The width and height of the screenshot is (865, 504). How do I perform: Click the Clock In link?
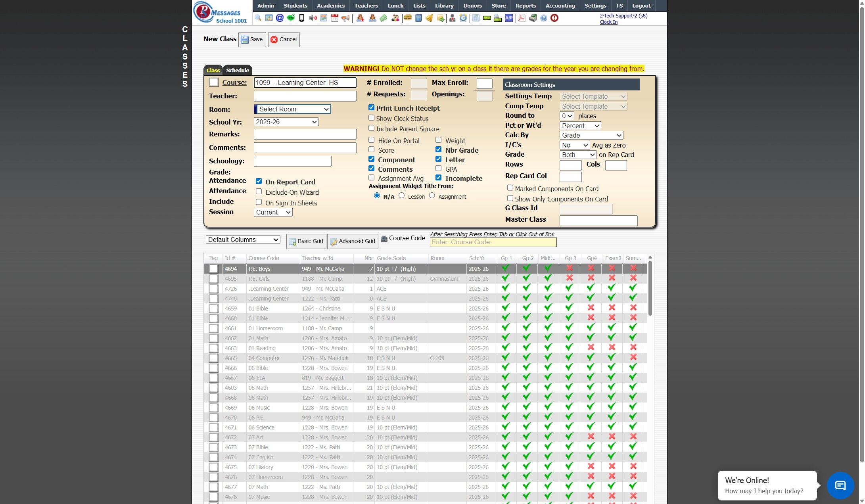click(x=608, y=22)
